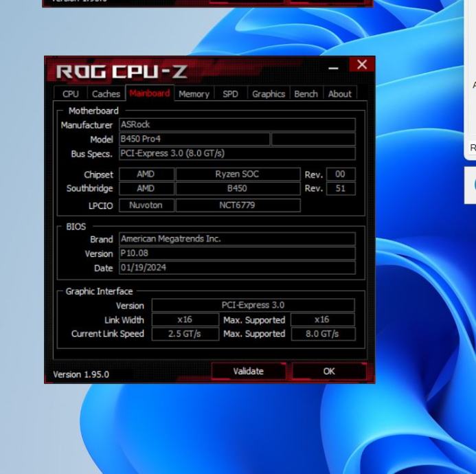
Task: Open the Graphics tab
Action: pyautogui.click(x=269, y=94)
